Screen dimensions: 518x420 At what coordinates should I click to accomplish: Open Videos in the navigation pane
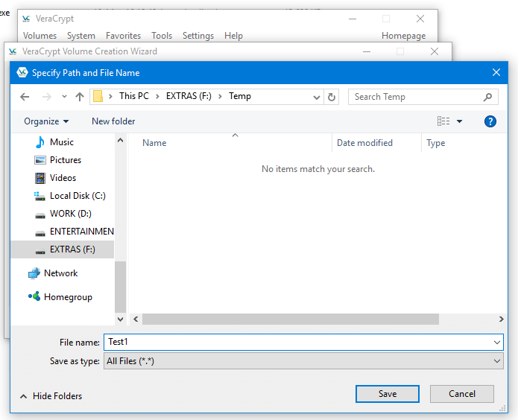[63, 178]
